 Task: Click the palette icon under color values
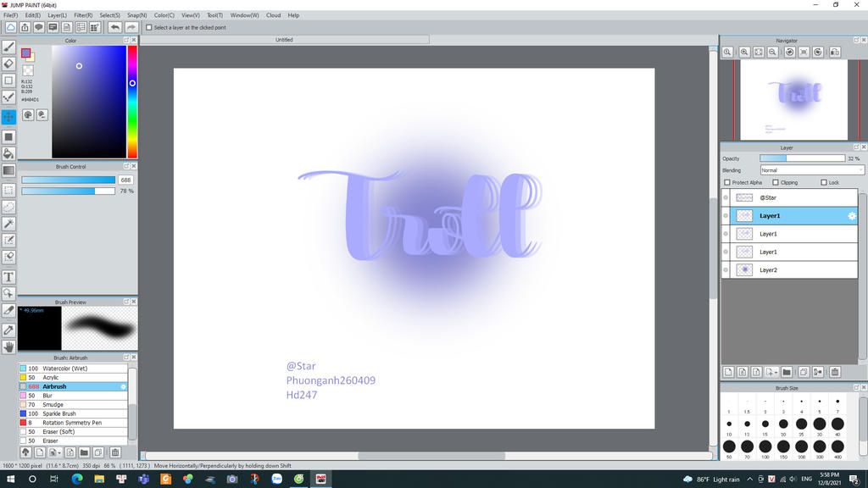(x=28, y=115)
